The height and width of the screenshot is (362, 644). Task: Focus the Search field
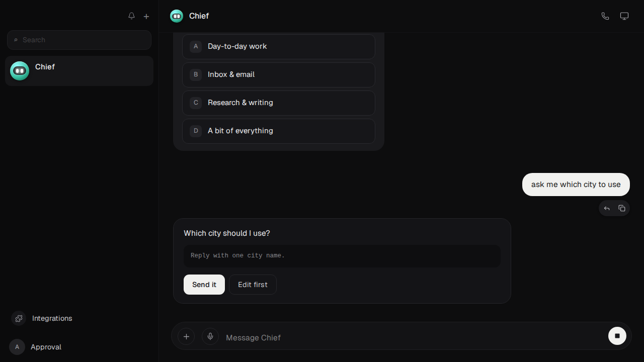(79, 40)
